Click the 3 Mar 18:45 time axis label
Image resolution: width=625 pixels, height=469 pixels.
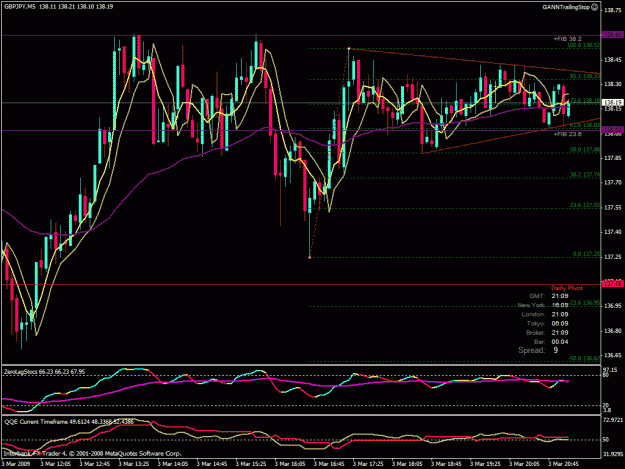coord(446,464)
